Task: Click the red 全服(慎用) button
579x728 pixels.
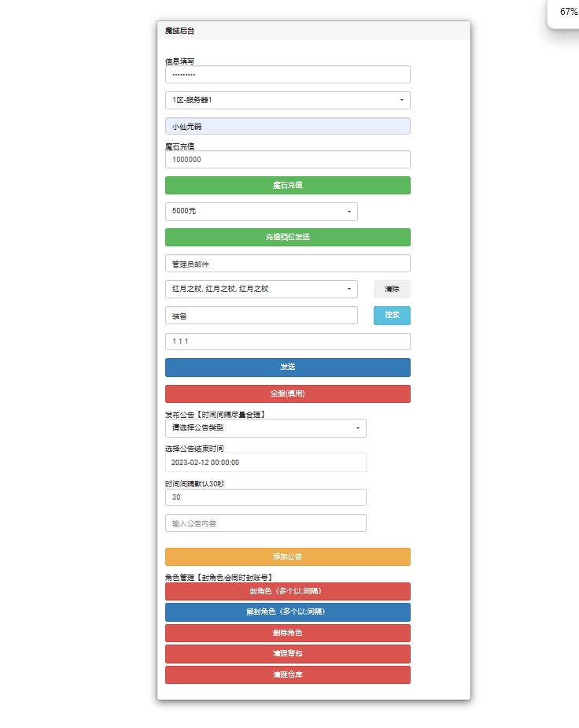Action: [x=288, y=394]
